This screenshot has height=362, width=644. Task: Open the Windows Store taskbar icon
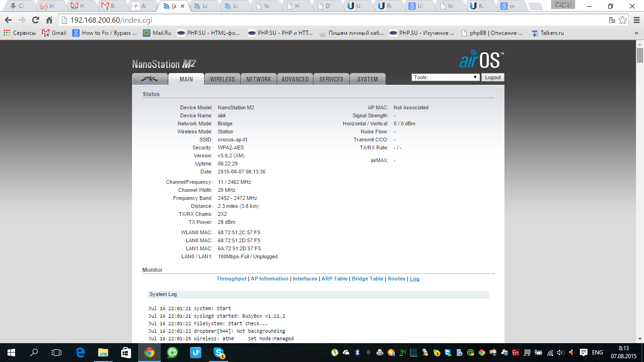pyautogui.click(x=126, y=352)
